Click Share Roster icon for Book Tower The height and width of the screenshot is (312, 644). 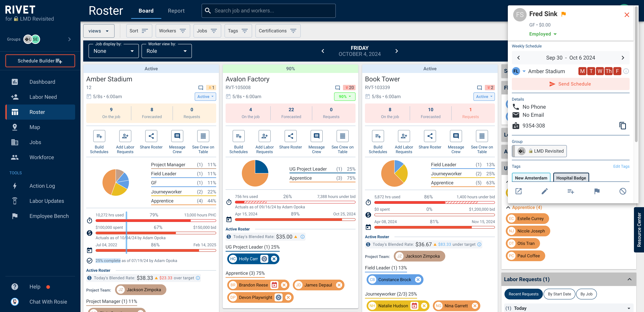430,136
